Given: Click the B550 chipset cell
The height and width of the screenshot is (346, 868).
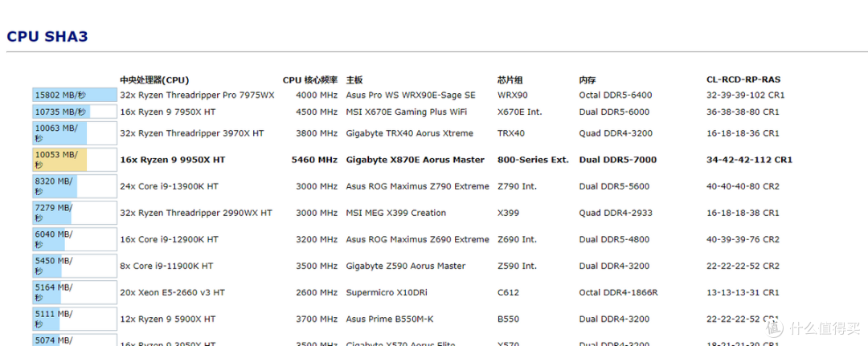Looking at the screenshot, I should (x=508, y=319).
